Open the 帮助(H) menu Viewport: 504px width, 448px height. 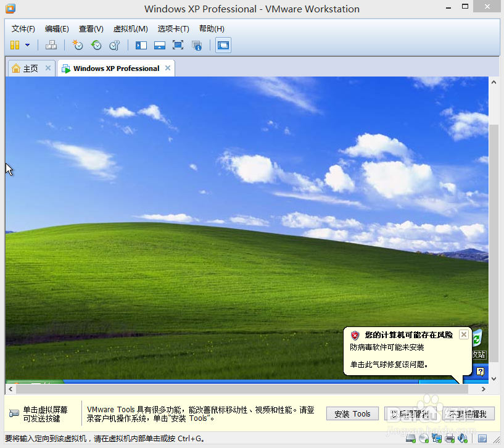click(x=212, y=29)
